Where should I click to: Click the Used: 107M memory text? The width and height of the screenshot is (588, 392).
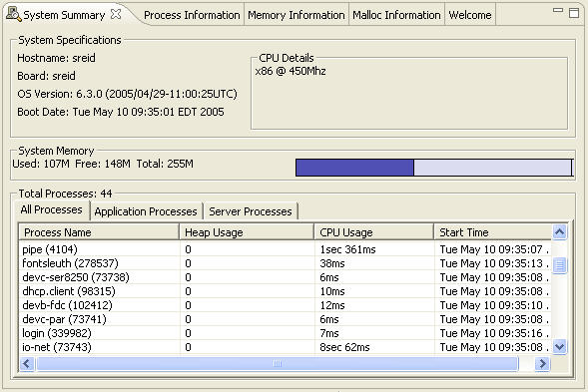(x=41, y=164)
